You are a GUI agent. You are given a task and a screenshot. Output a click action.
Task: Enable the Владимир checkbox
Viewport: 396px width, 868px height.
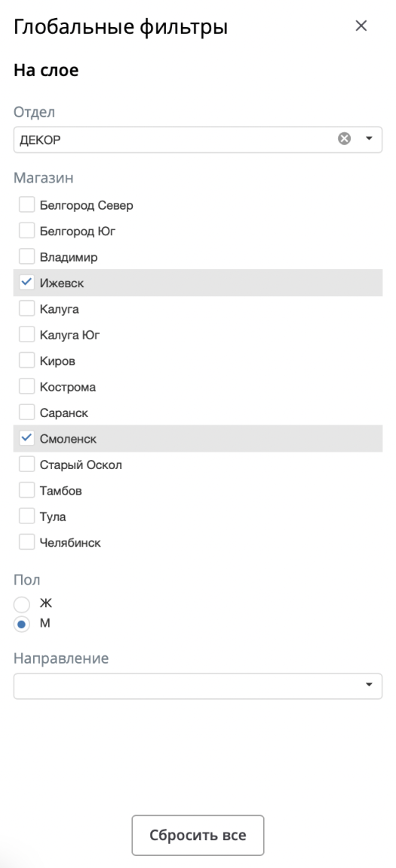coord(26,257)
